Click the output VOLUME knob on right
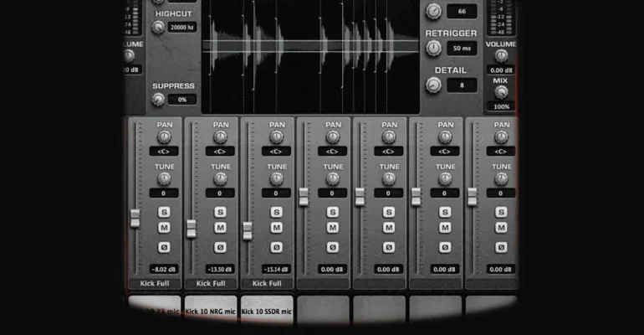Screen dimensions: 644x335 (501, 55)
